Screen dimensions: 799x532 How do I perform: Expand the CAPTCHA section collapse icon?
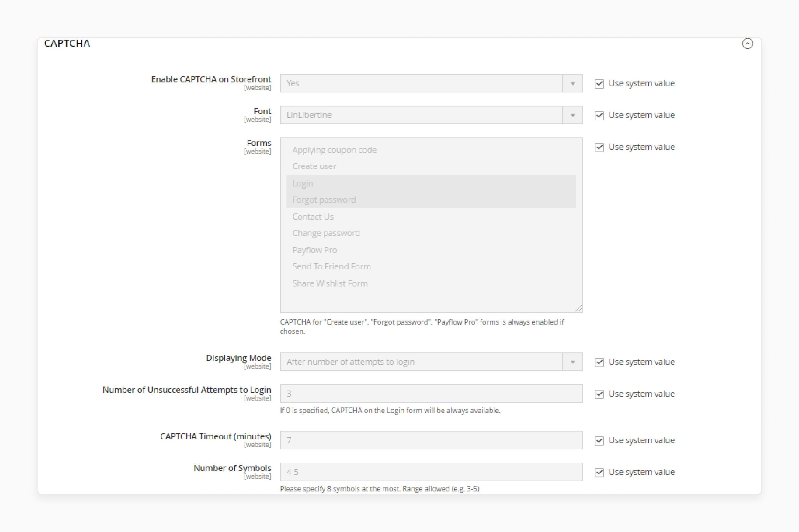(747, 43)
